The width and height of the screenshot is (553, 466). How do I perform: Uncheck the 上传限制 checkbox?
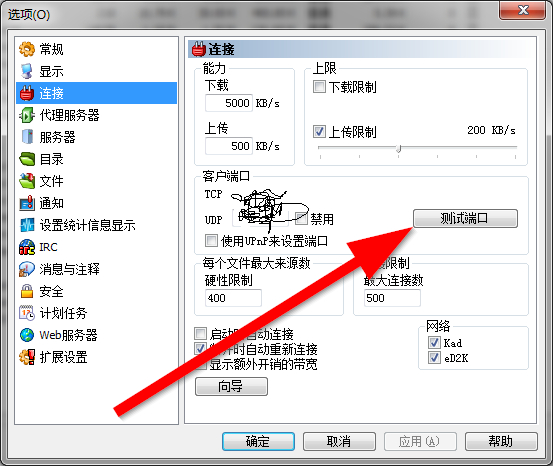[x=319, y=132]
